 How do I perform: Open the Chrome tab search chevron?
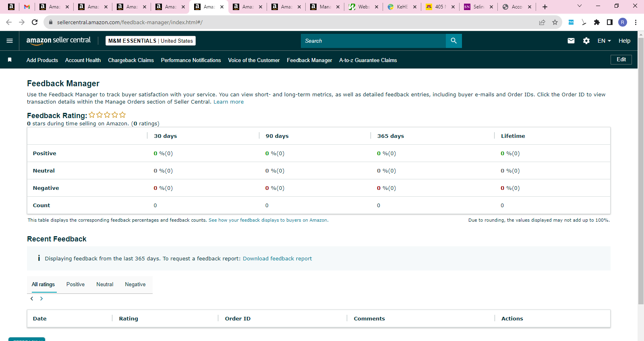(x=580, y=6)
